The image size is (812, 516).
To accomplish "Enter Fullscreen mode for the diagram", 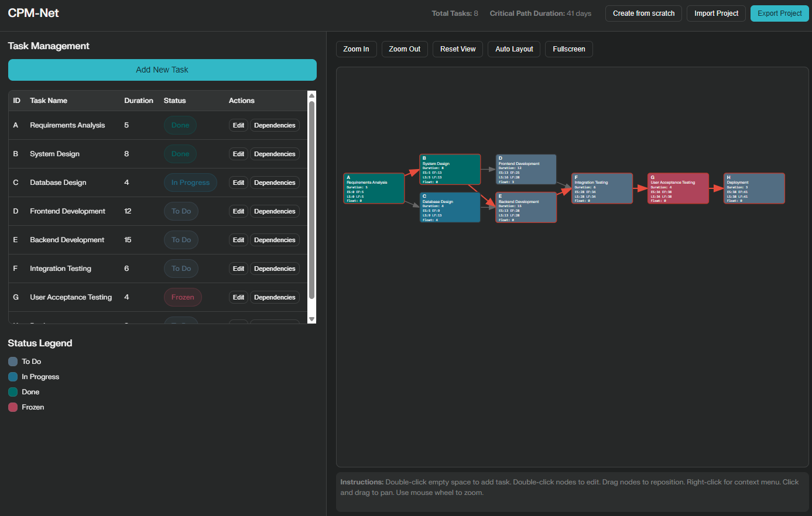I will 568,49.
